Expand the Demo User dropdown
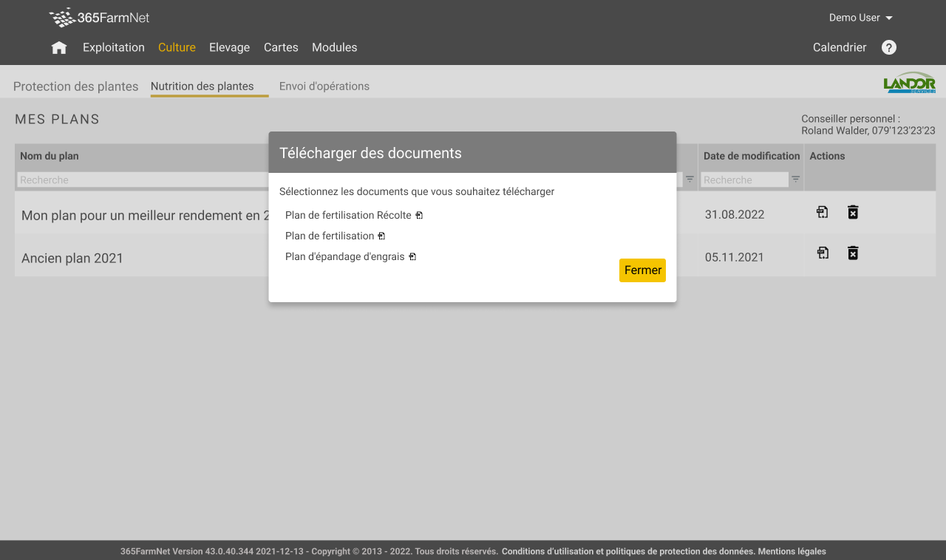This screenshot has width=946, height=560. pos(860,18)
